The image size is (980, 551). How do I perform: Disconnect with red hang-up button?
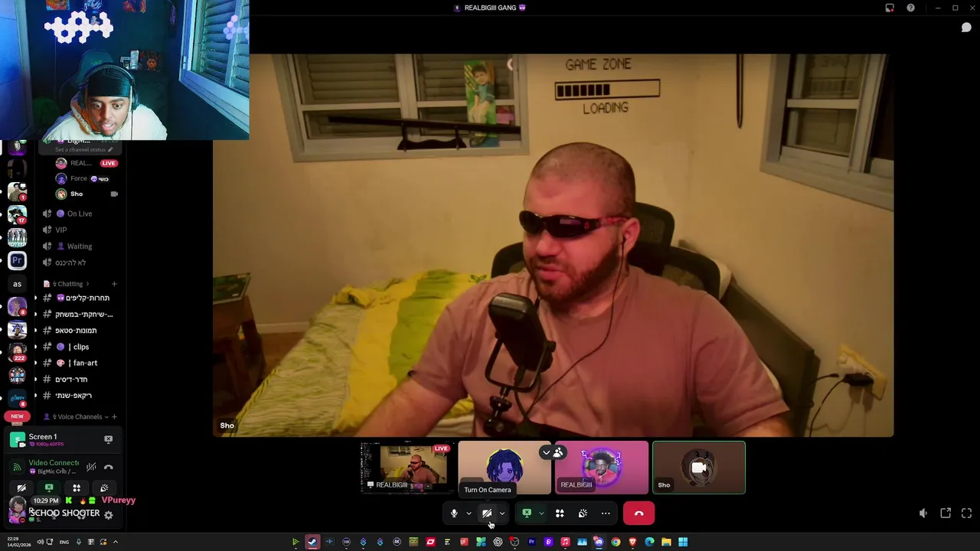639,514
